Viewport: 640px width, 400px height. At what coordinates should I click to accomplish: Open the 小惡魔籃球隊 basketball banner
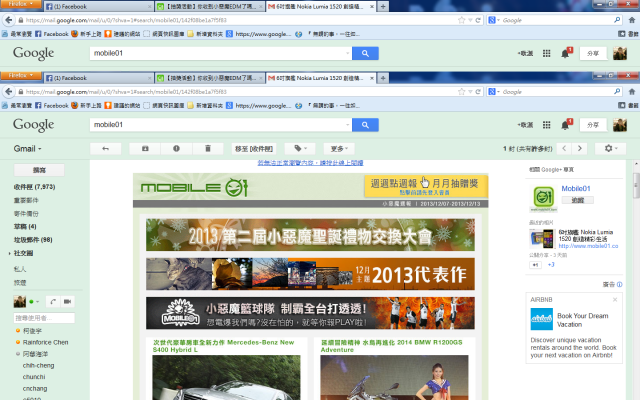coord(310,313)
